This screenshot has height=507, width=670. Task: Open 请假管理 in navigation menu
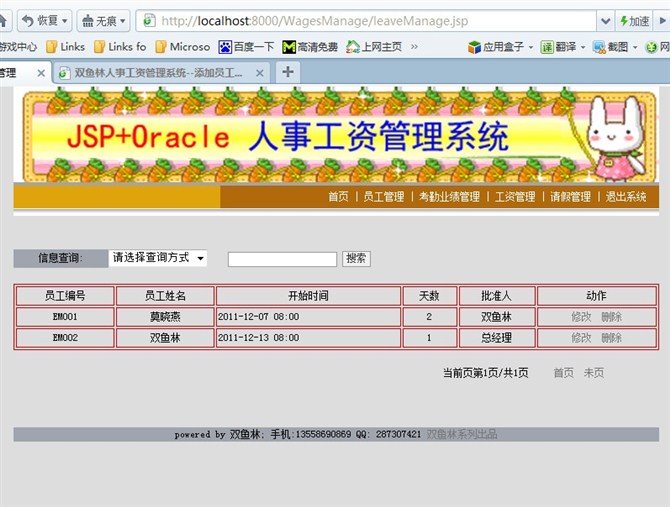pyautogui.click(x=570, y=196)
